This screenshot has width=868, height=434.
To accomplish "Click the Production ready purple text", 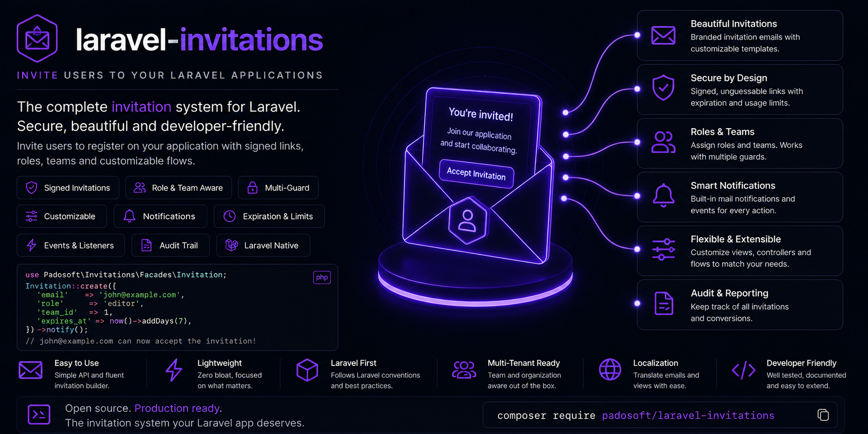I will [178, 408].
